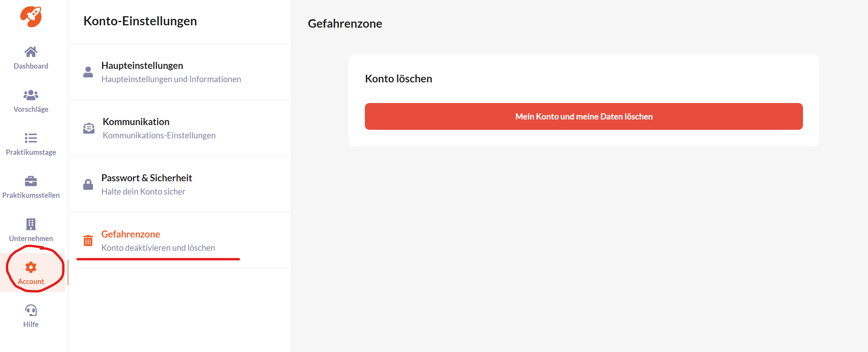
Task: Open the Dashboard house icon
Action: pyautogui.click(x=31, y=52)
